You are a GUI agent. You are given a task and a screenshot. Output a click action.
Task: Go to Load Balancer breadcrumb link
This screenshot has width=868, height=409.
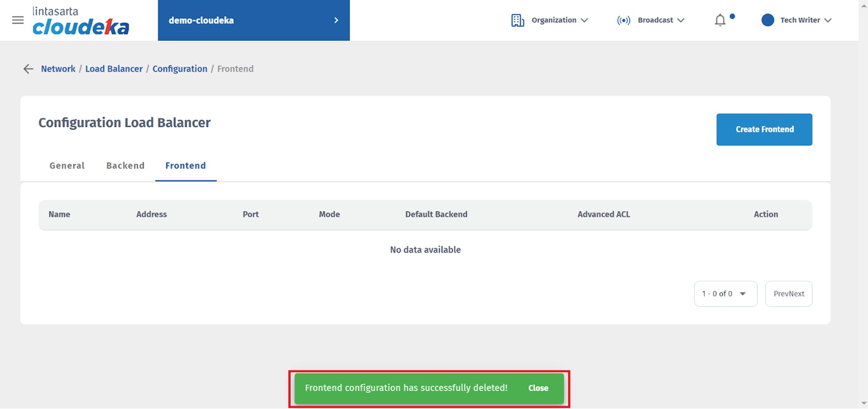[114, 69]
